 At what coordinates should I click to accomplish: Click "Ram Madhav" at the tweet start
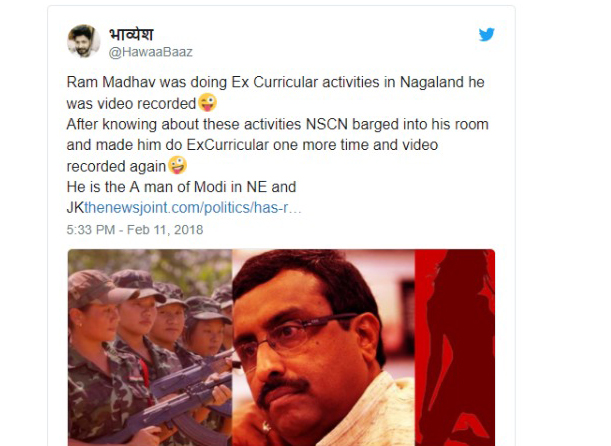(x=111, y=82)
